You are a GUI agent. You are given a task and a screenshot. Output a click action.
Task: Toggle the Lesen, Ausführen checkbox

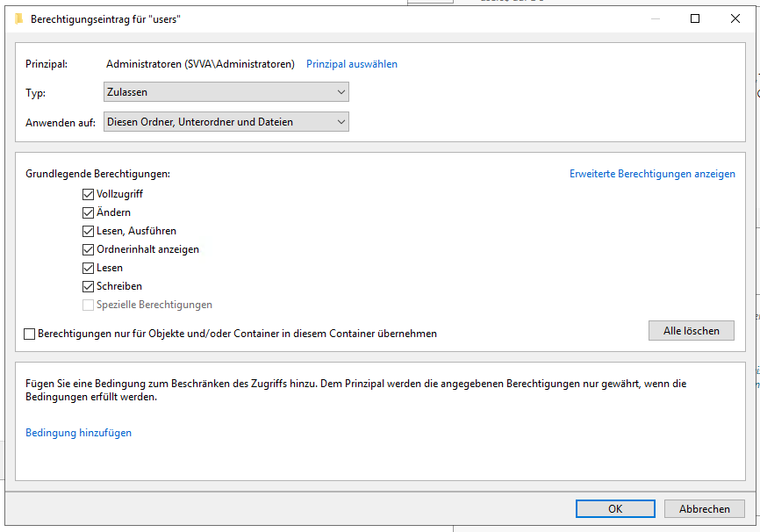point(88,232)
